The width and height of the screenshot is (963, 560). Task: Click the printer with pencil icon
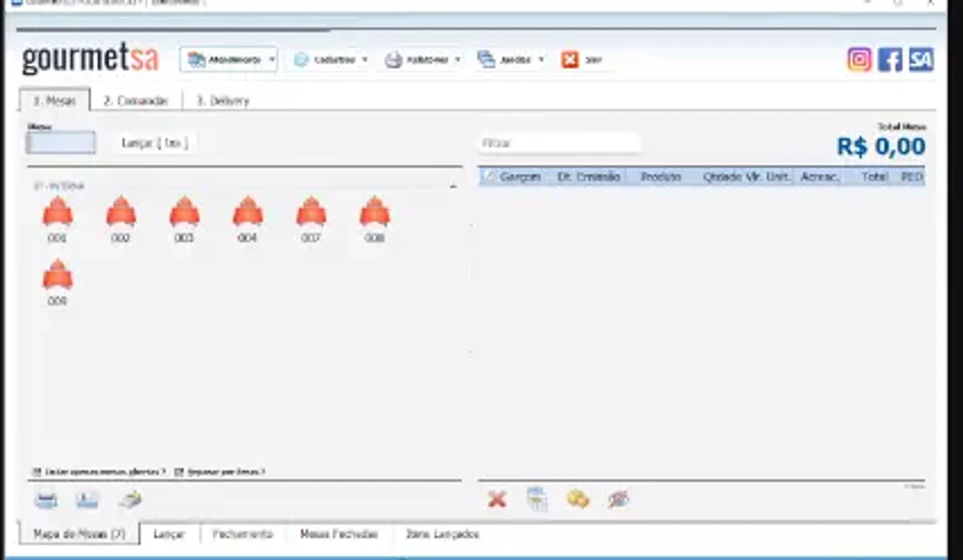[130, 500]
